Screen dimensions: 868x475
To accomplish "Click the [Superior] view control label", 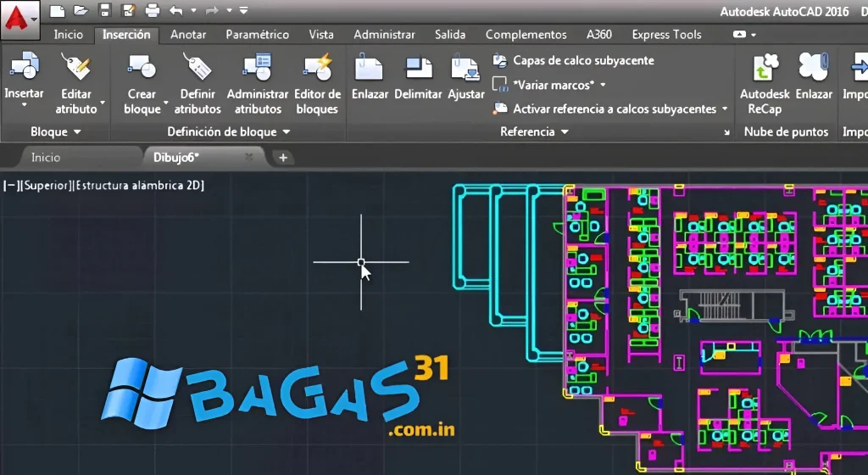I will [x=46, y=186].
